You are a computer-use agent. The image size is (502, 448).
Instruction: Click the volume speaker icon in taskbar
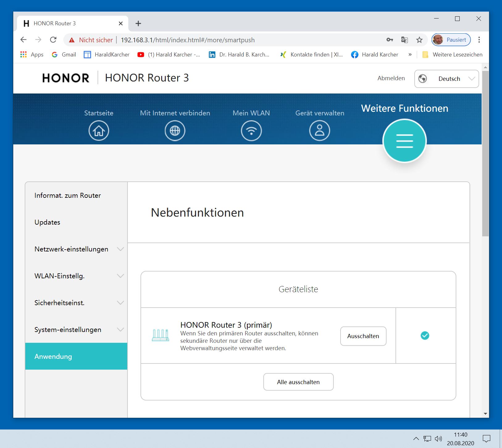438,438
